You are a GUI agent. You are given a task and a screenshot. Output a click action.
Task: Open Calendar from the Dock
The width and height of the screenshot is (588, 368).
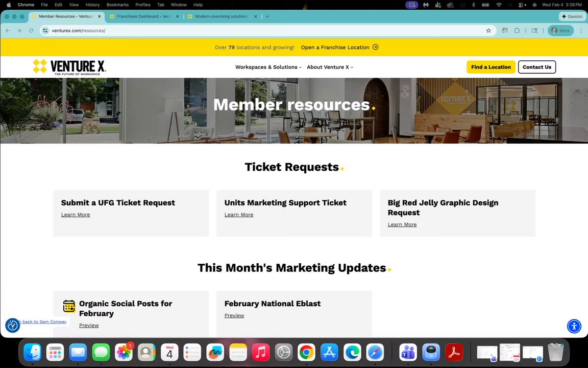pos(169,353)
